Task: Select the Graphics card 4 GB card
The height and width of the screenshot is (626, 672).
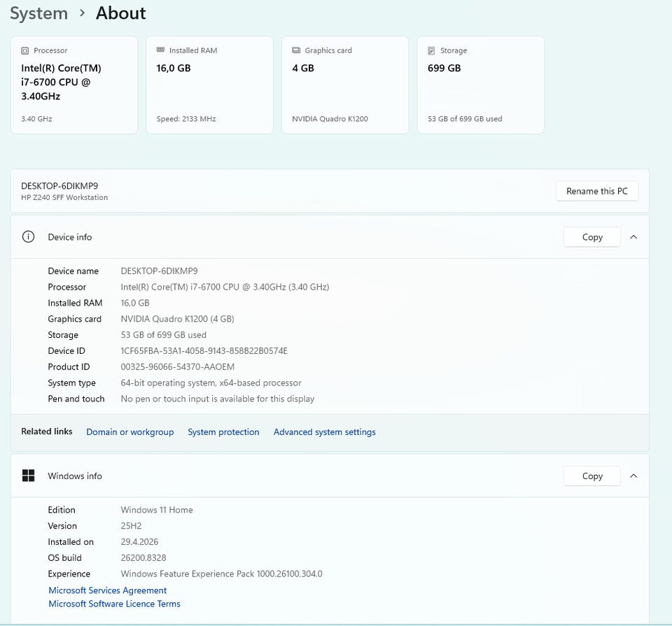Action: tap(345, 85)
